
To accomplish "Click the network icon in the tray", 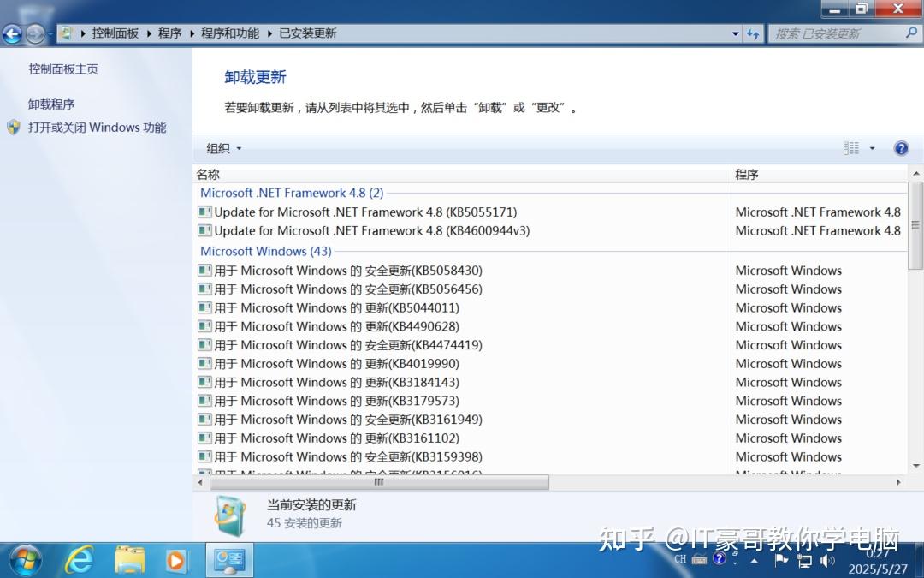I will 803,560.
